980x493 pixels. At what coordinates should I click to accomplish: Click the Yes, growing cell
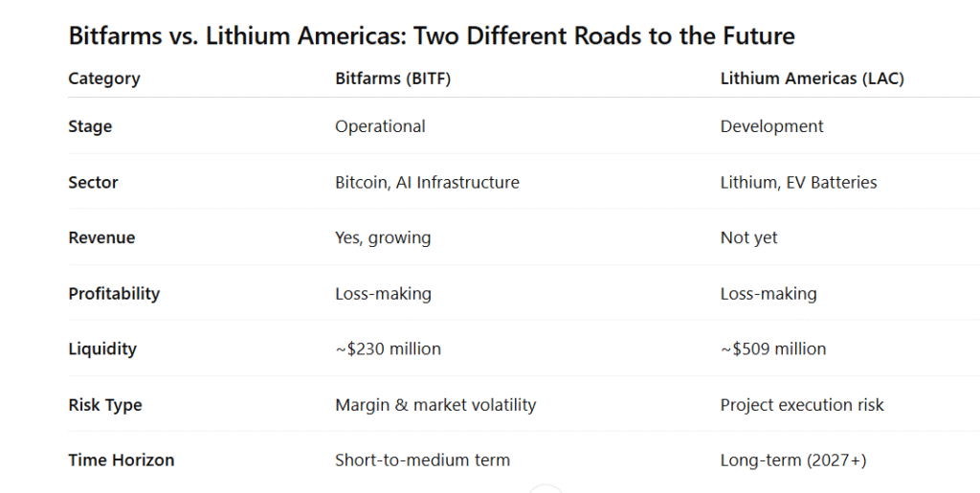pos(383,237)
